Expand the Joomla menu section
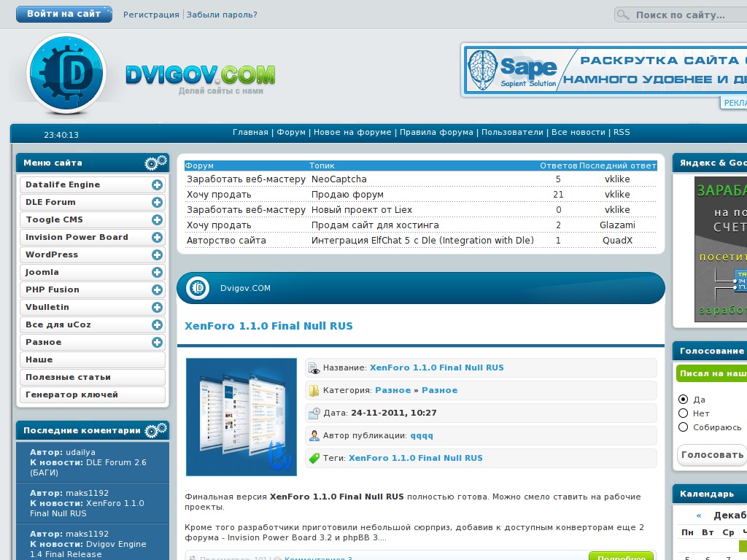Image resolution: width=747 pixels, height=560 pixels. [x=157, y=273]
